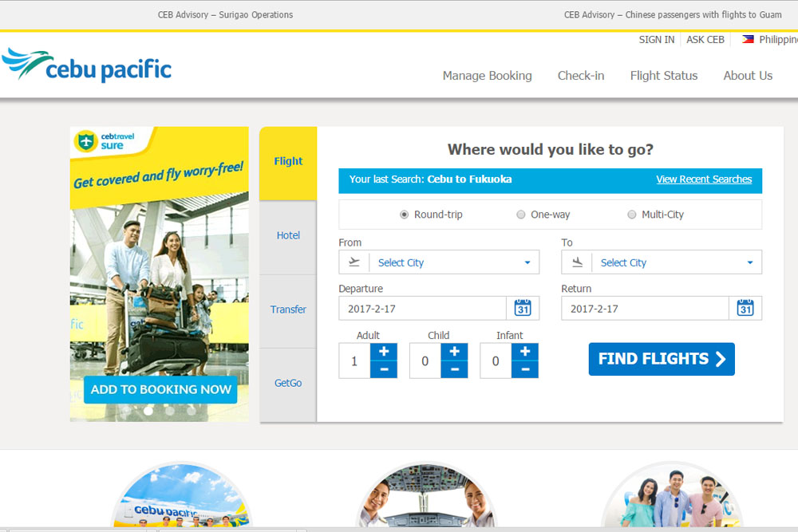Increase Adult passenger count
798x532 pixels.
(384, 352)
